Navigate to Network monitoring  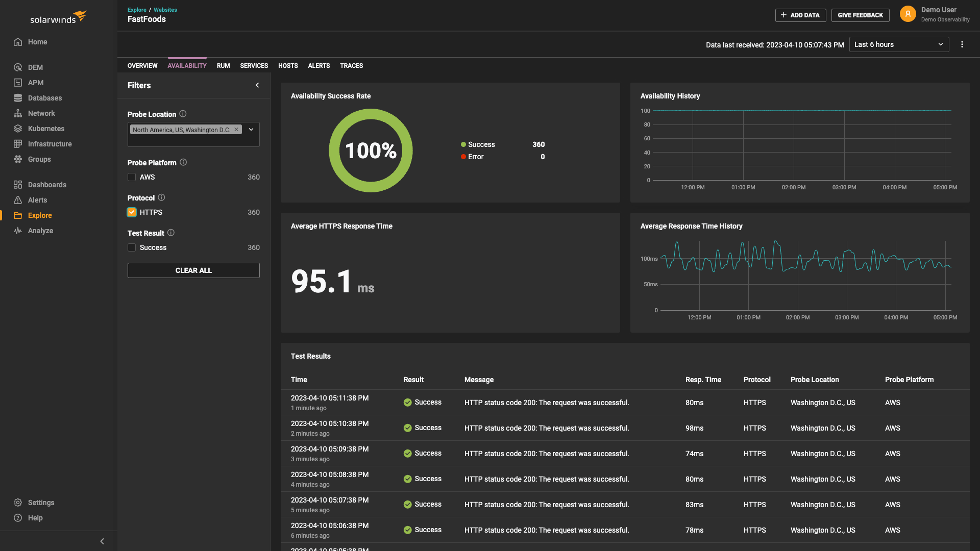[41, 113]
